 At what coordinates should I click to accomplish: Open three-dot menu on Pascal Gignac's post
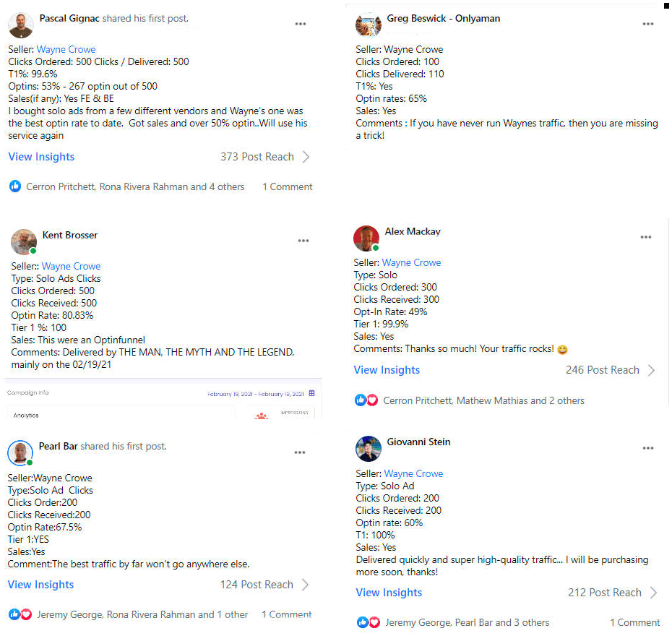pos(301,24)
